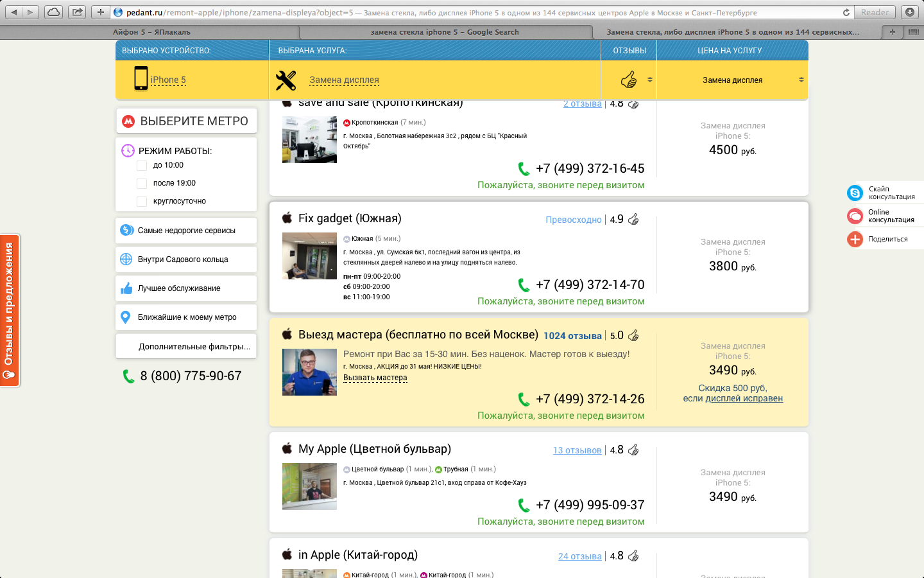Click the red plus Share icon
The height and width of the screenshot is (578, 924).
coord(855,239)
